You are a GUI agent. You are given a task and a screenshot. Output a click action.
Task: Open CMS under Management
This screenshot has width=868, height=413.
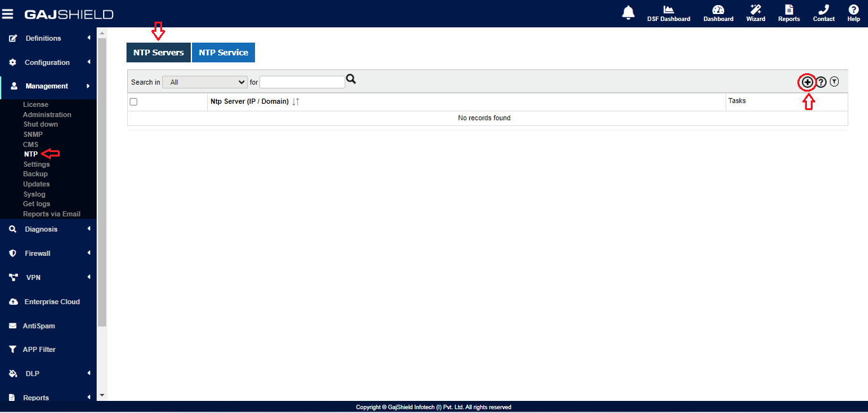(x=31, y=144)
